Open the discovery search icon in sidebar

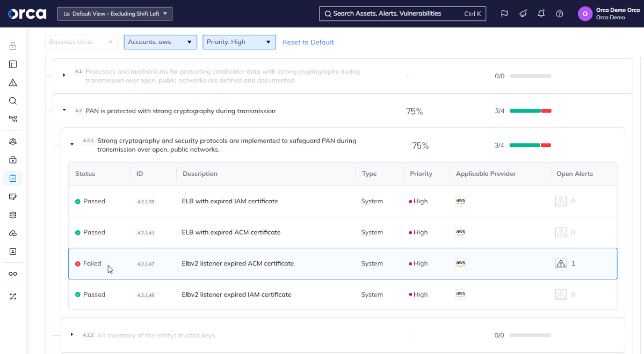point(13,101)
